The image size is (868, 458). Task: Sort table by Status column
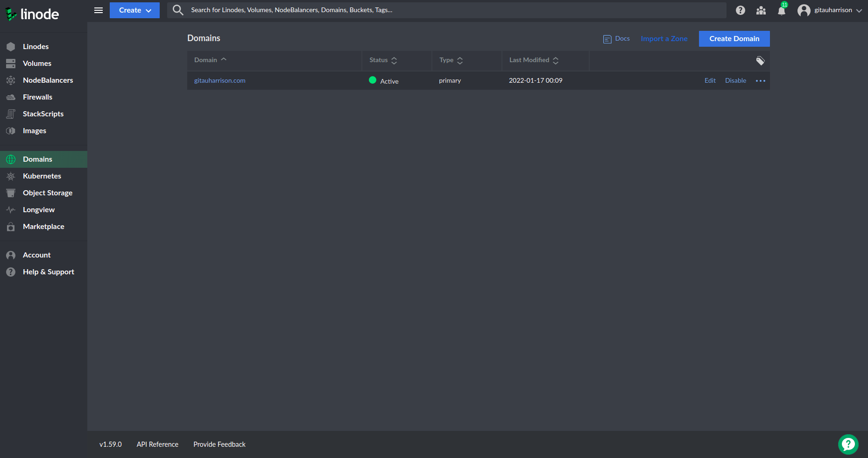(x=383, y=60)
